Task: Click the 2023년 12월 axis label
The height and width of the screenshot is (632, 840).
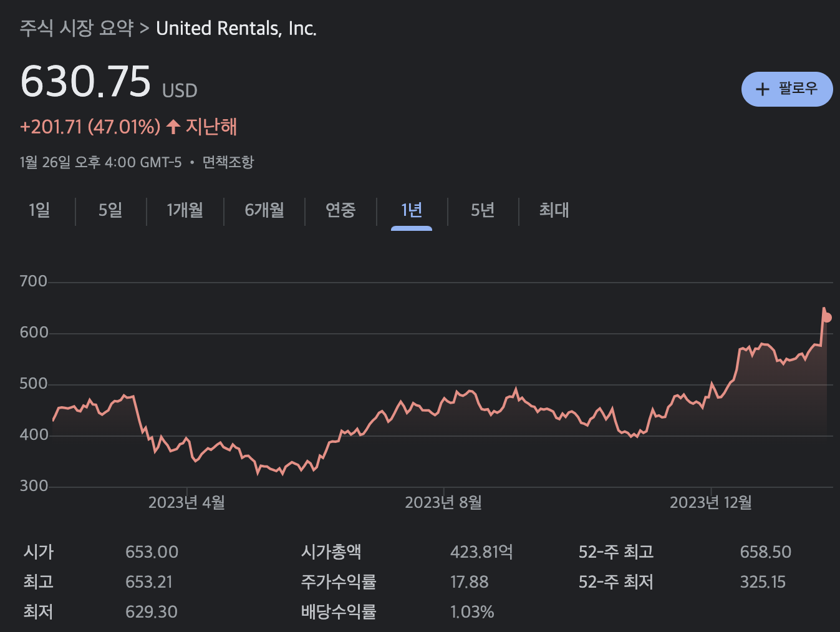Action: tap(711, 503)
